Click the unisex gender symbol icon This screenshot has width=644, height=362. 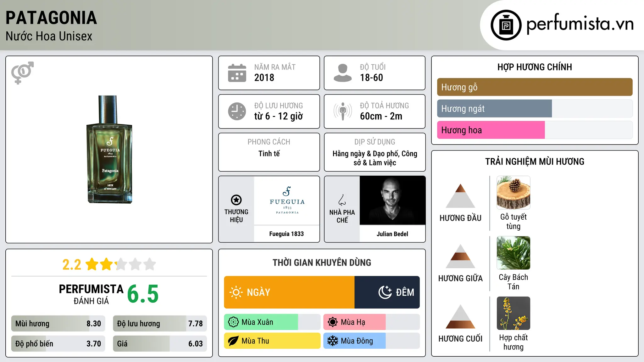tap(22, 73)
